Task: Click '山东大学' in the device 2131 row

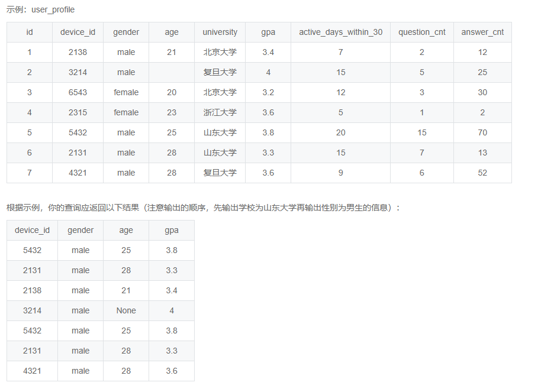Action: 220,153
